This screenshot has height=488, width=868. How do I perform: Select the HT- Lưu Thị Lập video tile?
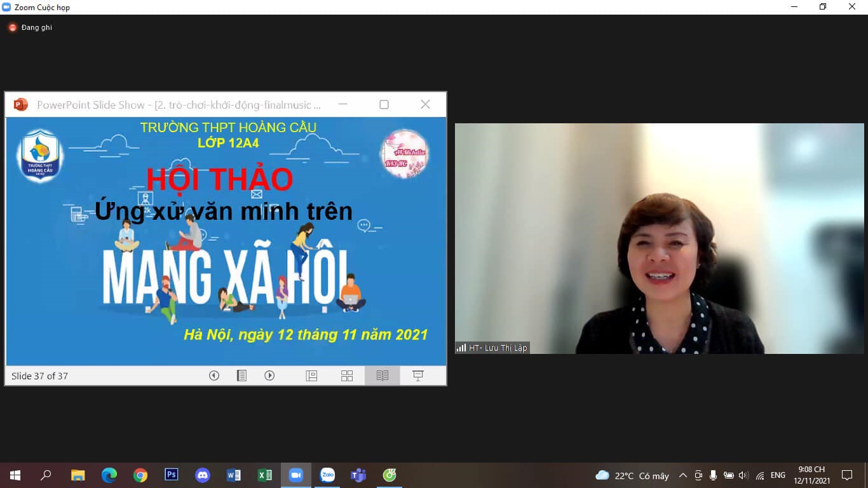click(x=659, y=238)
